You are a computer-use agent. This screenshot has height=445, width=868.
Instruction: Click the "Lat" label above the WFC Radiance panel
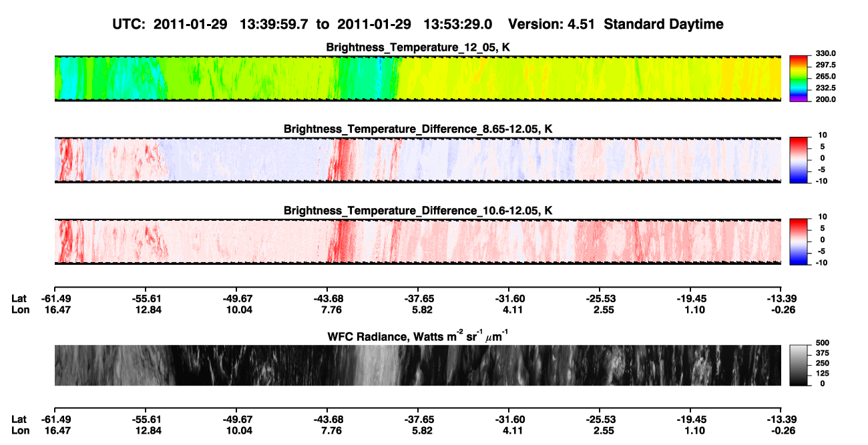19,298
